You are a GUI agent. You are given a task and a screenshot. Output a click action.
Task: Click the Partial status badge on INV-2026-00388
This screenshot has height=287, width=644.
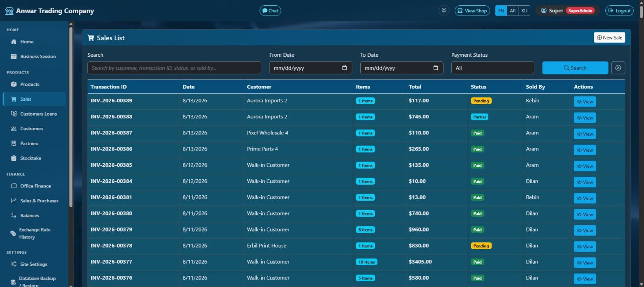coord(479,117)
